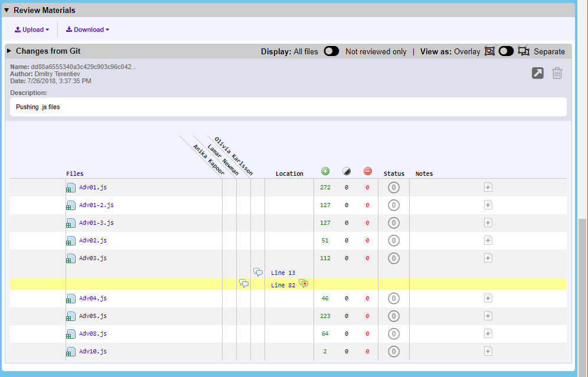
Task: Open the Upload dropdown
Action: [x=31, y=29]
